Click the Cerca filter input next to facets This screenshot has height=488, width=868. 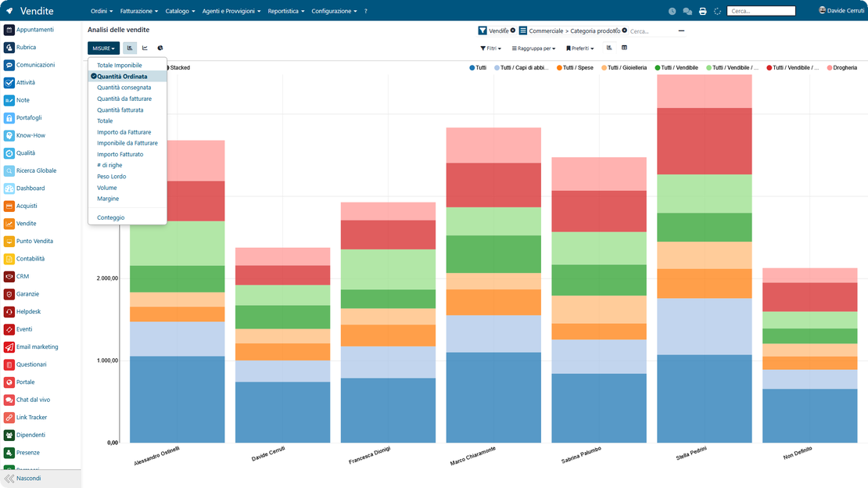point(651,31)
